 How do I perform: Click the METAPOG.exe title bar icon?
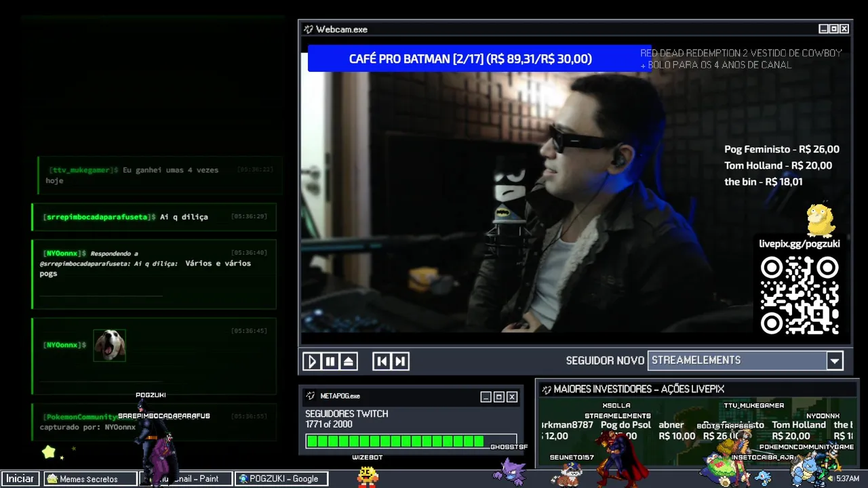tap(311, 396)
